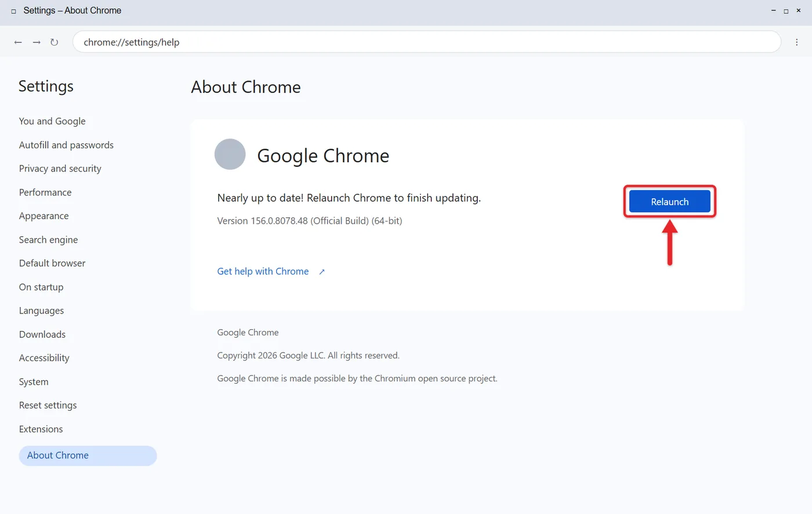
Task: Click the browser forward arrow
Action: point(37,42)
